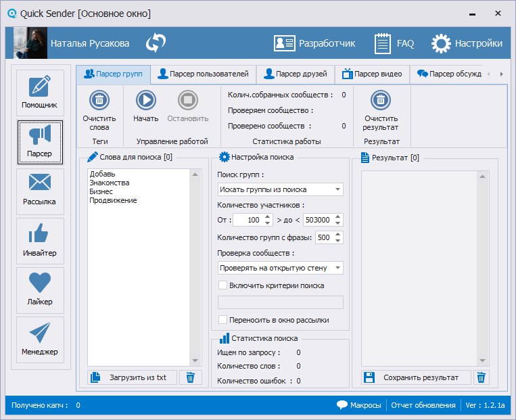Click Сохранить результат button
Image resolution: width=516 pixels, height=420 pixels.
point(416,377)
